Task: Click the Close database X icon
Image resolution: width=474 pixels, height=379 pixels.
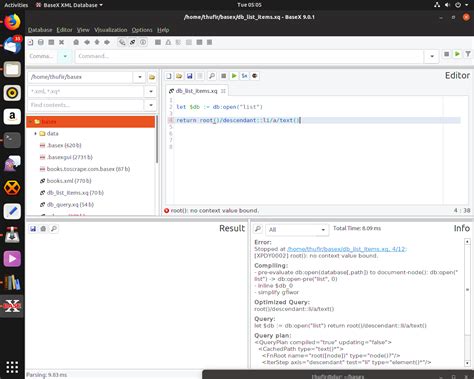Action: coord(61,42)
